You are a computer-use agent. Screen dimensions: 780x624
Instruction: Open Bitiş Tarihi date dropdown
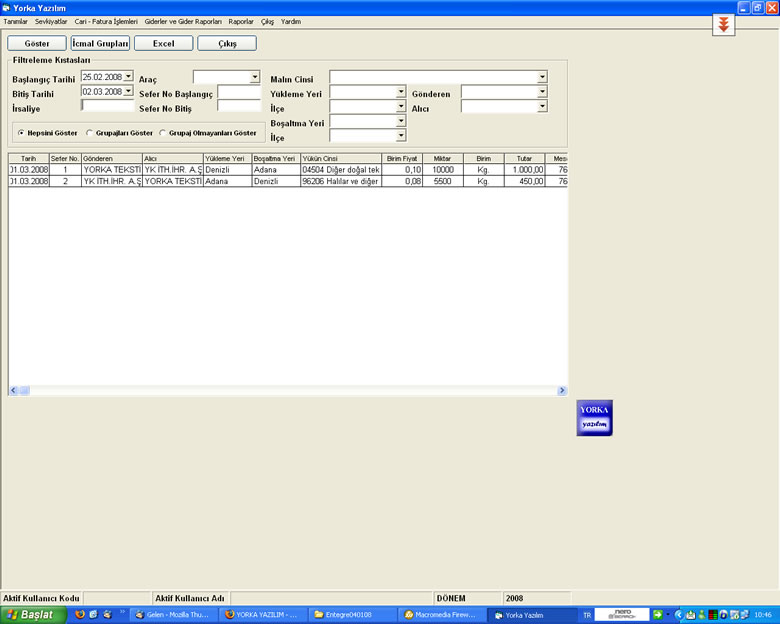click(x=128, y=91)
